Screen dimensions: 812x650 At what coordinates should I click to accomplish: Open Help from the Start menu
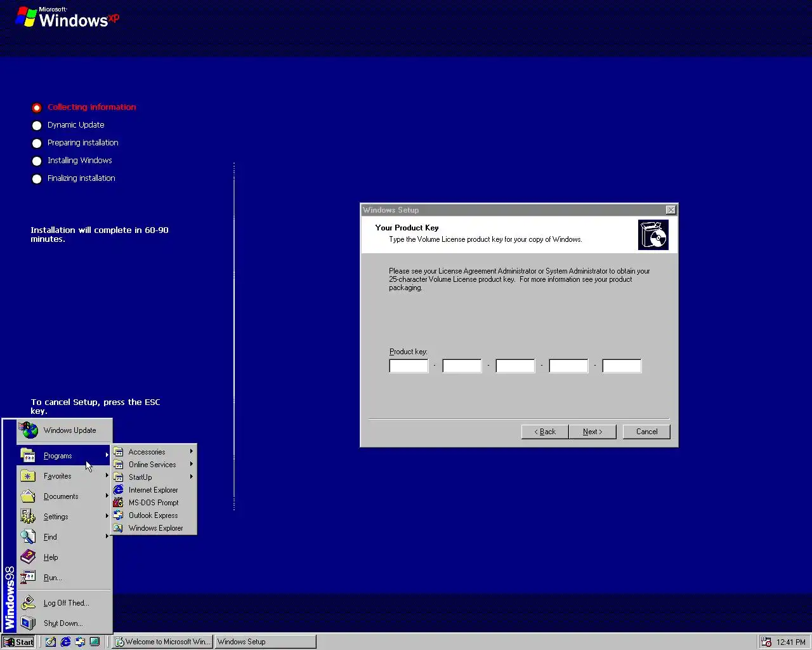(64, 557)
